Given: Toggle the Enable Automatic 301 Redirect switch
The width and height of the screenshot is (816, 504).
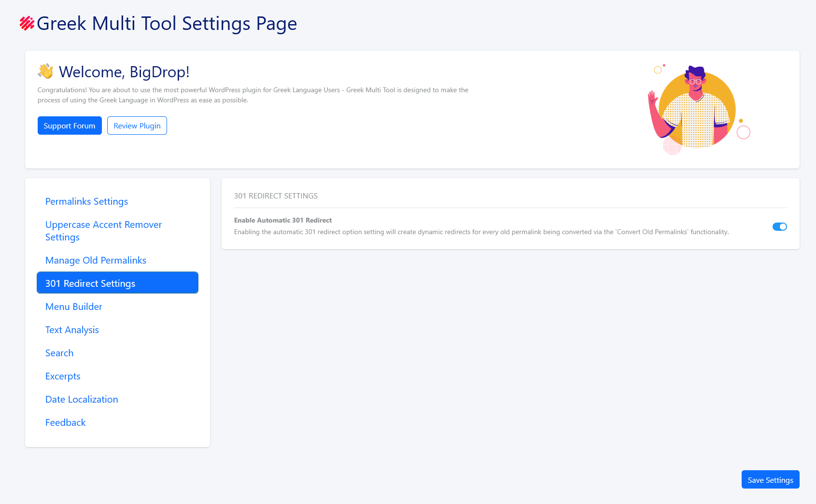Looking at the screenshot, I should tap(779, 226).
